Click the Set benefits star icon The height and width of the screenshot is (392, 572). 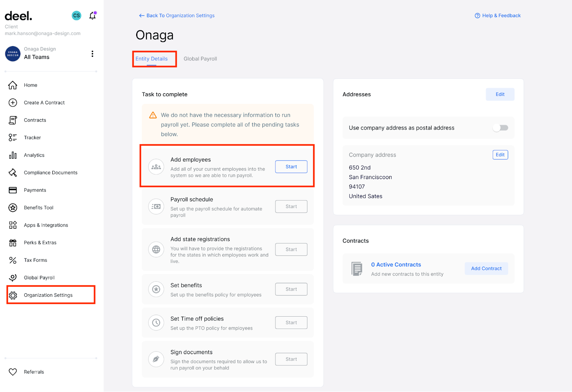click(156, 289)
